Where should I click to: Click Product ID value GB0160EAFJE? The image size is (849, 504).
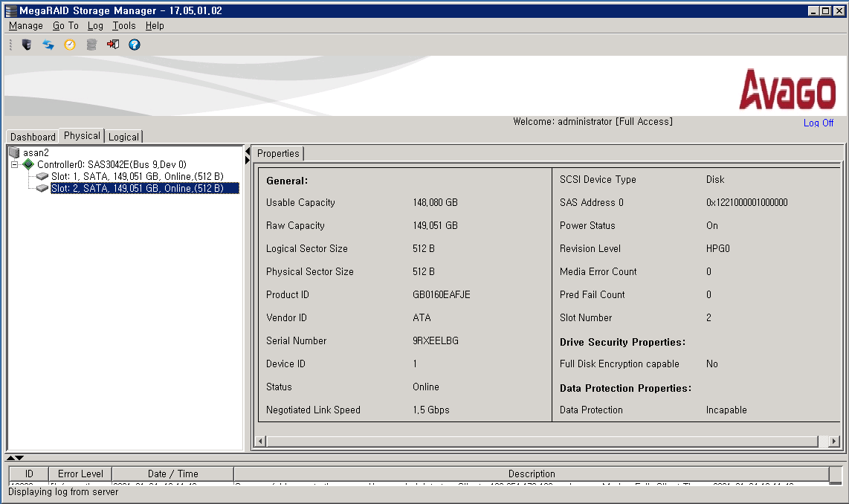coord(442,294)
